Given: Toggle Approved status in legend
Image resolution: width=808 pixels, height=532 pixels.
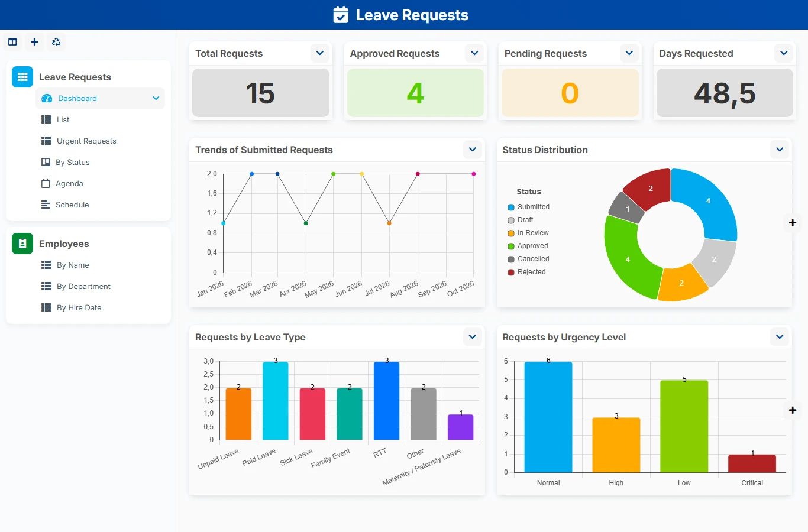Looking at the screenshot, I should [x=528, y=246].
